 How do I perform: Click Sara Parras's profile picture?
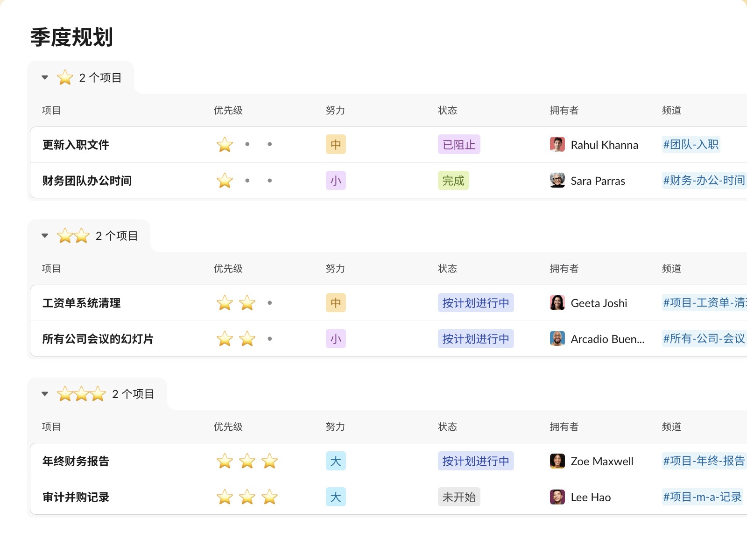click(557, 181)
